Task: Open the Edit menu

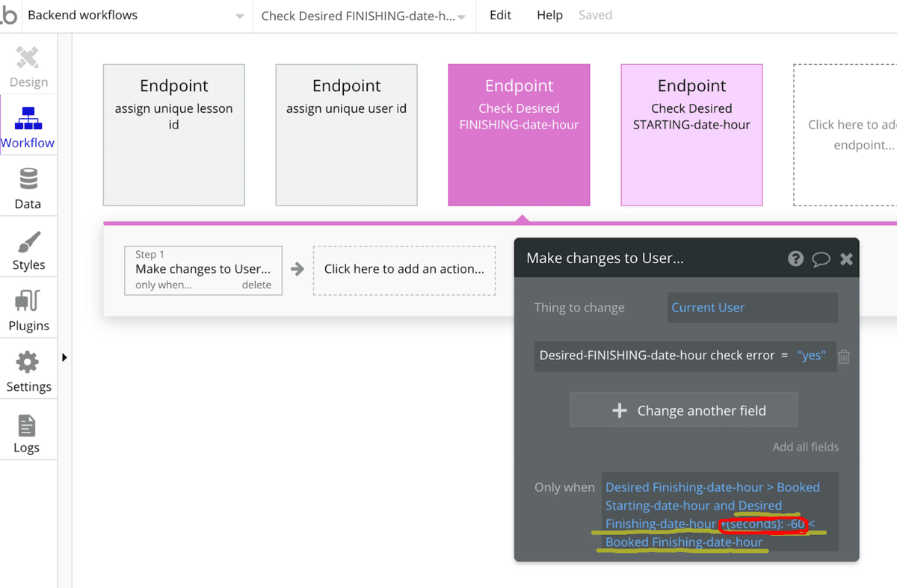Action: pyautogui.click(x=500, y=15)
